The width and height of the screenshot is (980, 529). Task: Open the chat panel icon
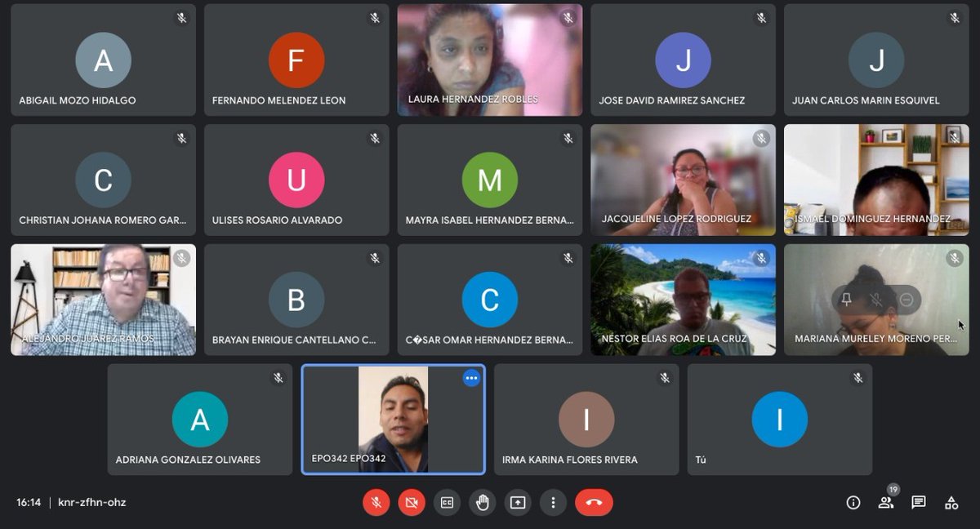(x=919, y=503)
